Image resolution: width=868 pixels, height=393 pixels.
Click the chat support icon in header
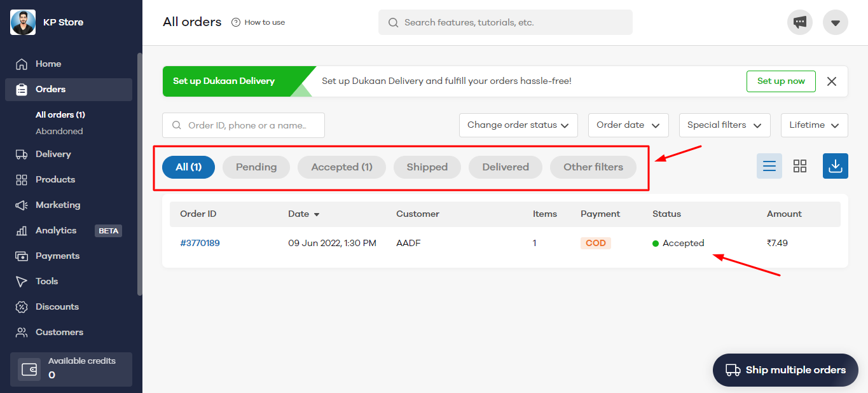(799, 22)
